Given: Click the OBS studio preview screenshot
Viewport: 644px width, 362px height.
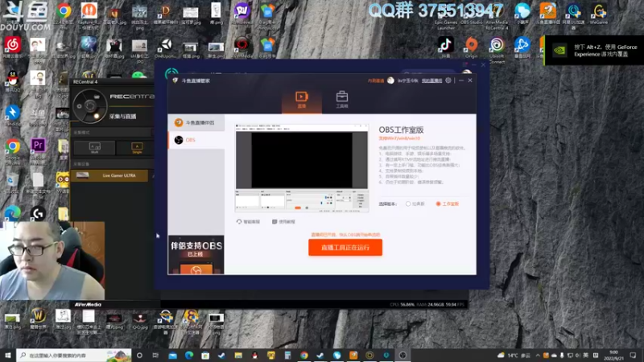Looking at the screenshot, I should pos(302,167).
